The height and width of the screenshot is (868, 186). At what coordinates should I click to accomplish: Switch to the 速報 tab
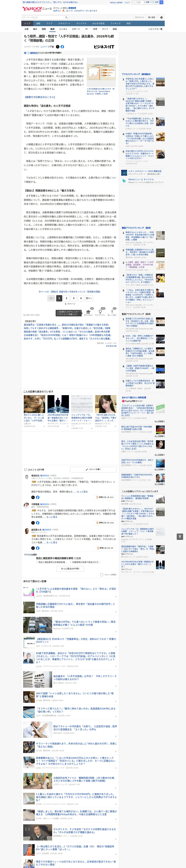click(x=38, y=24)
